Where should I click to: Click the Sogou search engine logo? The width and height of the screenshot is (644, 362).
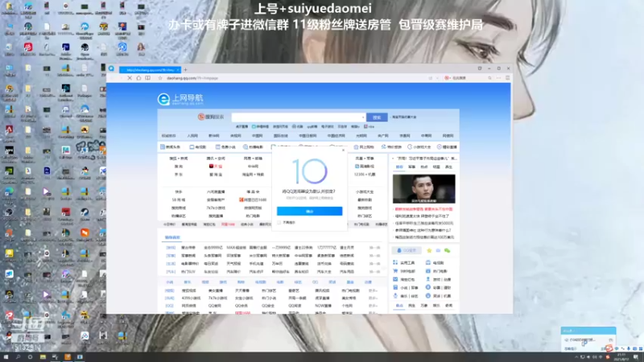211,117
